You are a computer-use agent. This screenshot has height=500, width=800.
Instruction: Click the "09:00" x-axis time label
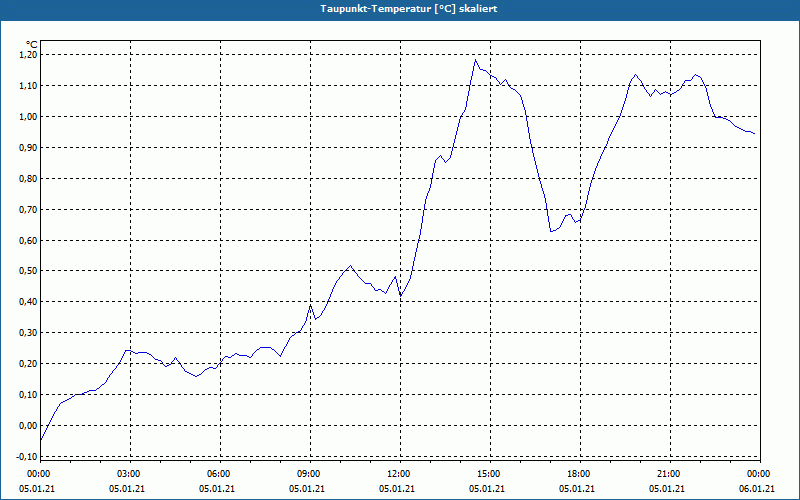click(307, 474)
